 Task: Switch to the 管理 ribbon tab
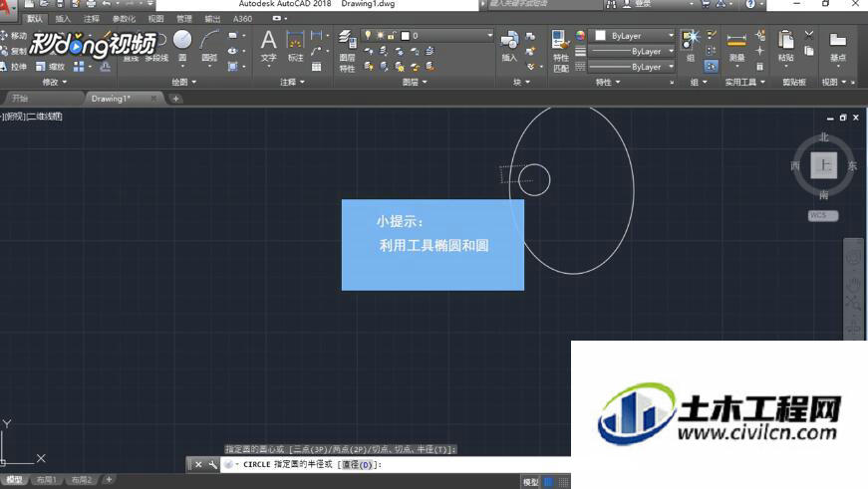[183, 19]
